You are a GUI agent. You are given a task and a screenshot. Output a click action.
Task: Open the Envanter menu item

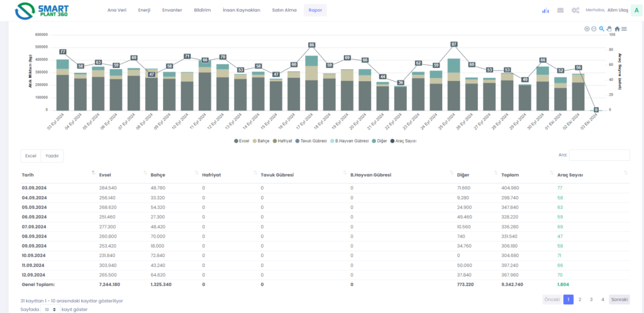(x=172, y=10)
